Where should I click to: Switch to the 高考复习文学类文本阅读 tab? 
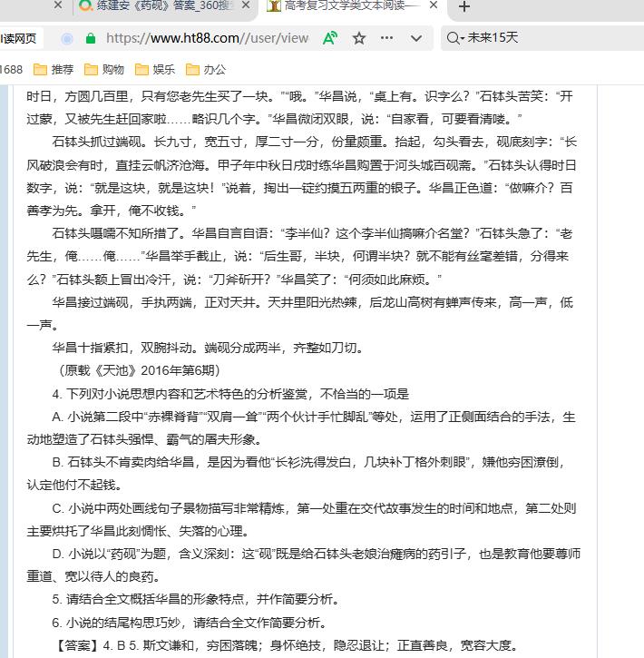coord(352,5)
